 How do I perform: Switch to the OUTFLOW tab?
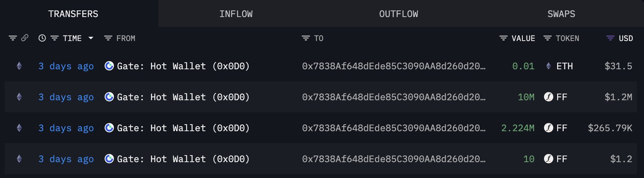tap(398, 14)
